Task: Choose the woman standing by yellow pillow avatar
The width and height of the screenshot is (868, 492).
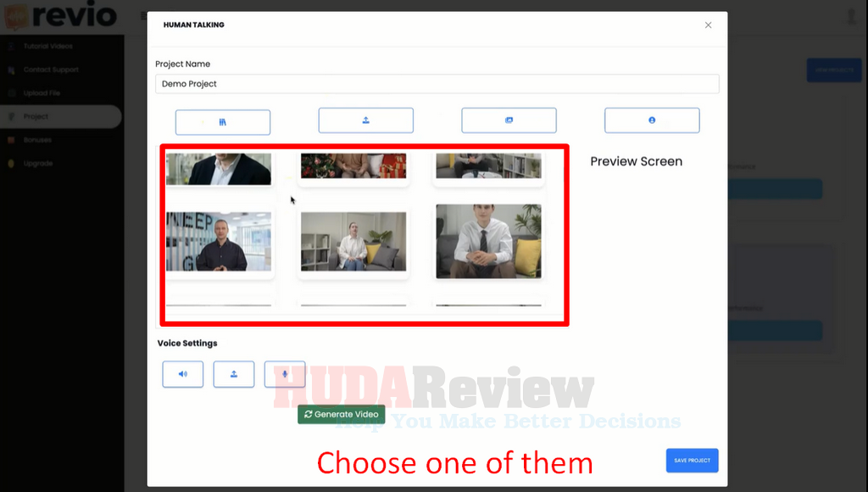Action: click(353, 242)
